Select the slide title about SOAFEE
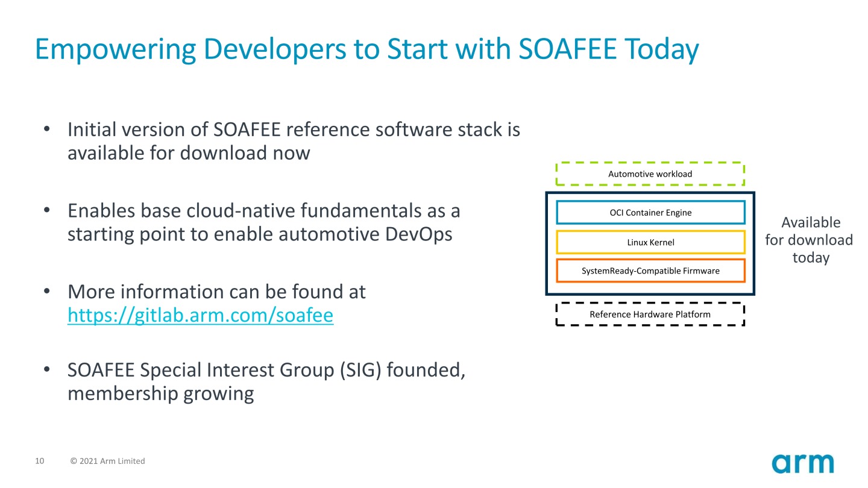This screenshot has height=488, width=868. 366,49
